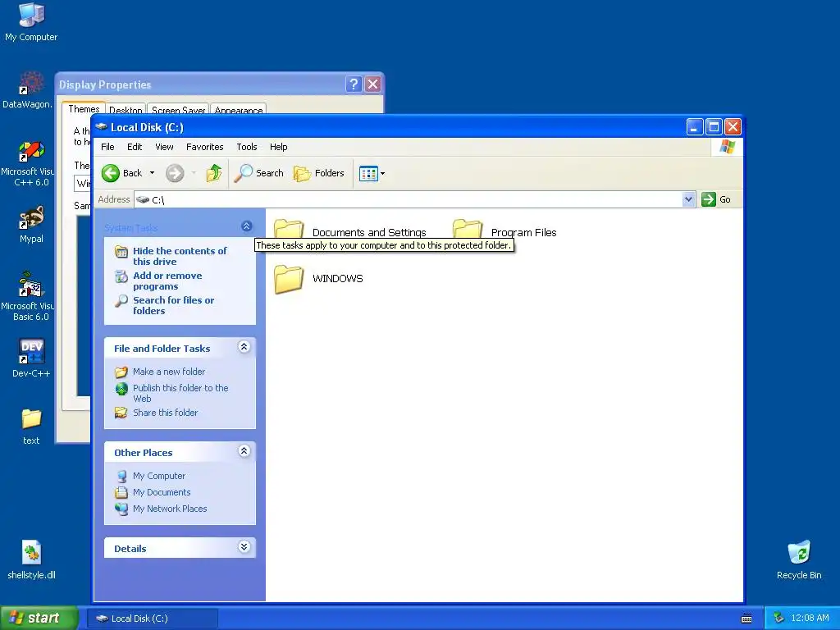Select the WINDOWS folder icon

(x=289, y=279)
